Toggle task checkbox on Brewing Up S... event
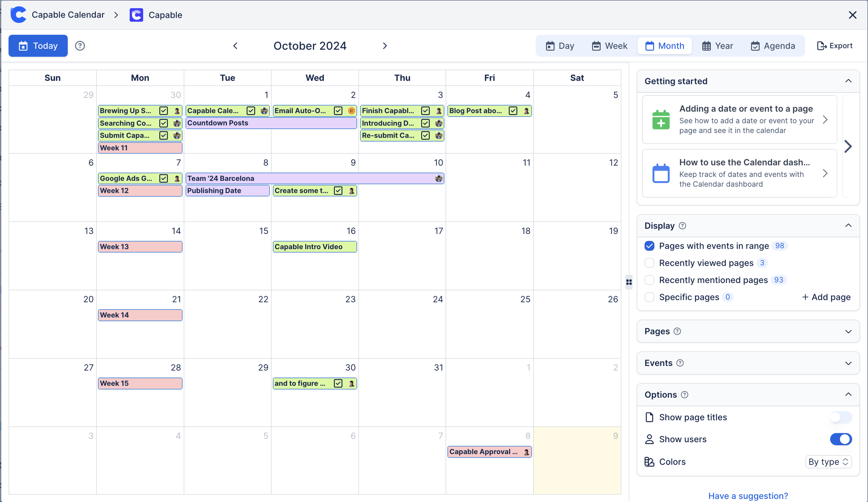The image size is (868, 502). 164,111
